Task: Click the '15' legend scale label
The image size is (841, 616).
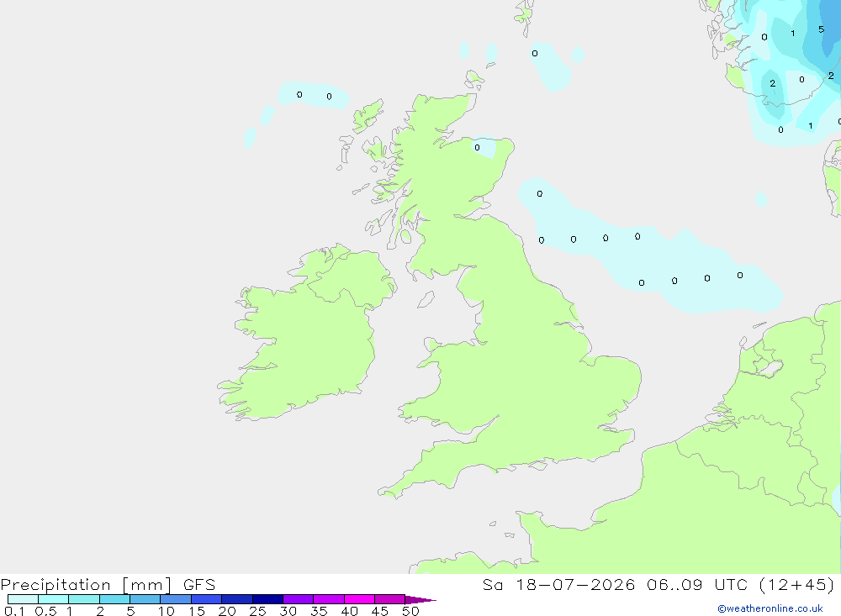Action: pyautogui.click(x=197, y=611)
